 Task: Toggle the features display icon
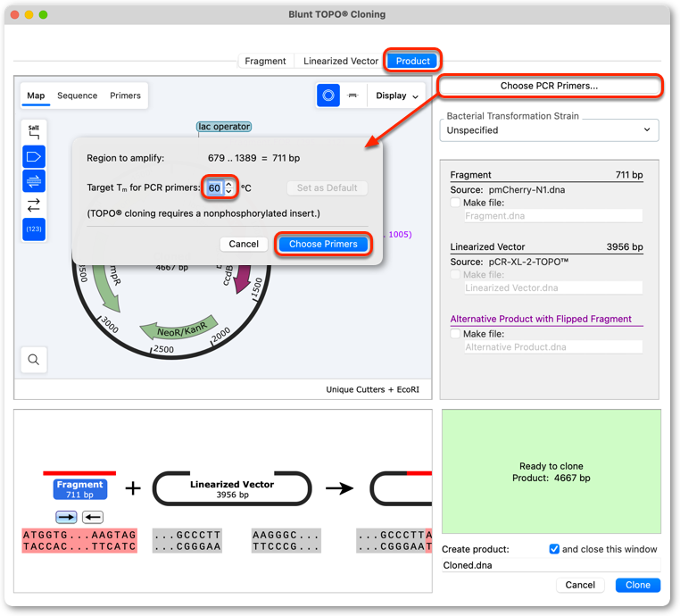point(34,156)
